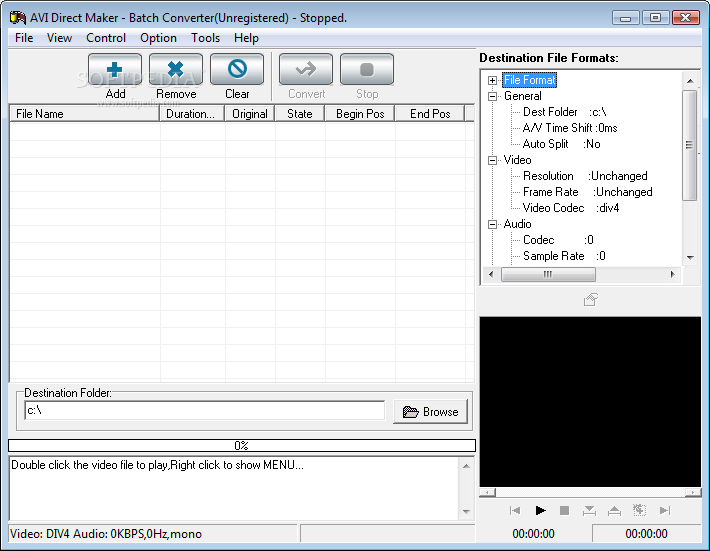
Task: Click the Begin Pos column header
Action: (360, 114)
